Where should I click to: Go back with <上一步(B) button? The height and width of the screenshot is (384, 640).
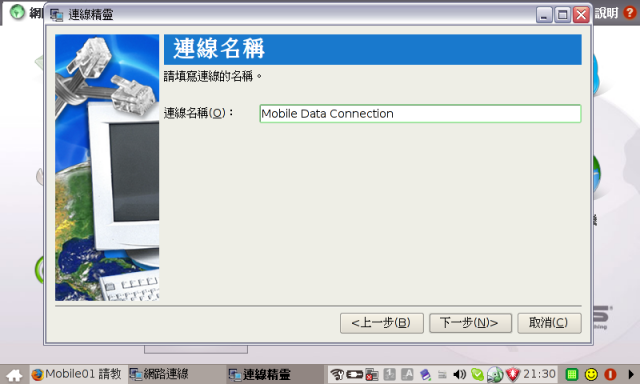(382, 323)
